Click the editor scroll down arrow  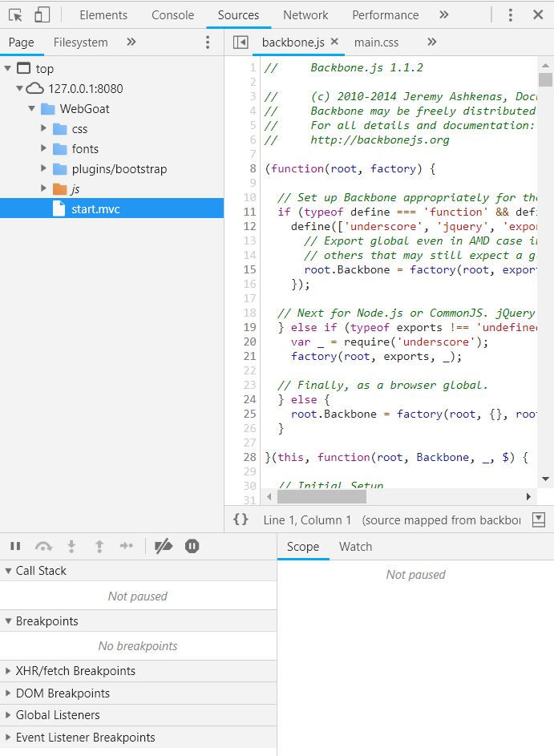click(x=545, y=479)
